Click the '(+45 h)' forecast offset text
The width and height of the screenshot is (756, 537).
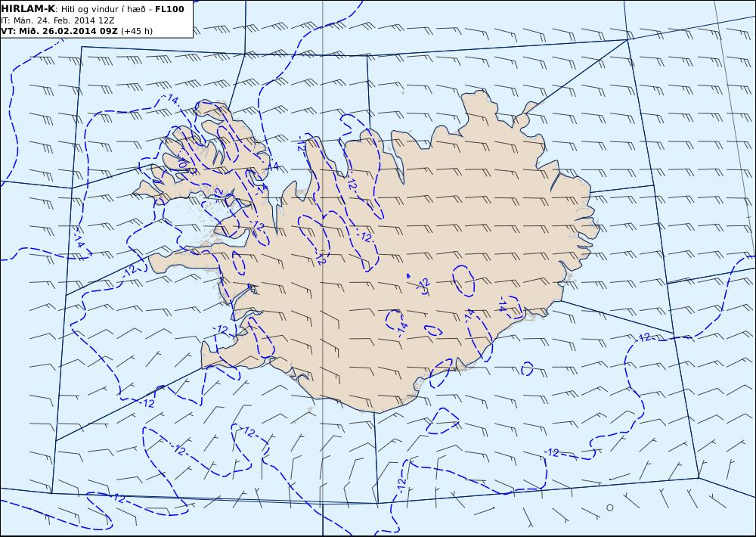pyautogui.click(x=137, y=31)
